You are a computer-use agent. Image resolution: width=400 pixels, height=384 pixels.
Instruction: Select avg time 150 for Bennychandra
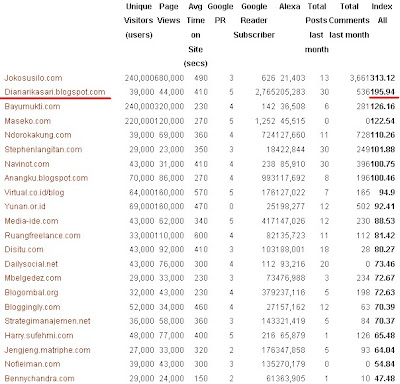point(201,379)
